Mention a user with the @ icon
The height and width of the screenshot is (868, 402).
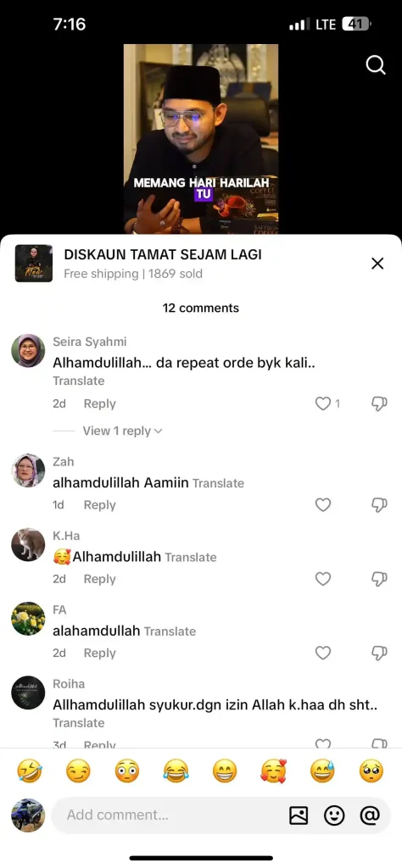tap(370, 815)
